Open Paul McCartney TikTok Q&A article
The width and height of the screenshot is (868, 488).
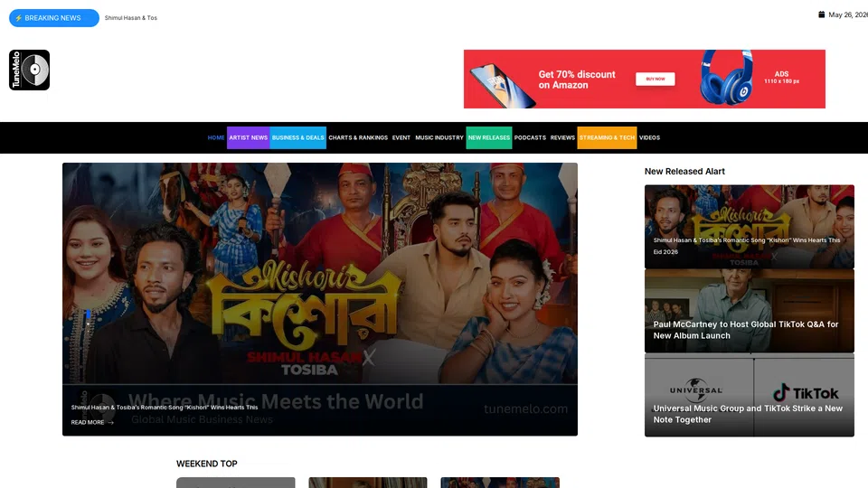point(749,312)
